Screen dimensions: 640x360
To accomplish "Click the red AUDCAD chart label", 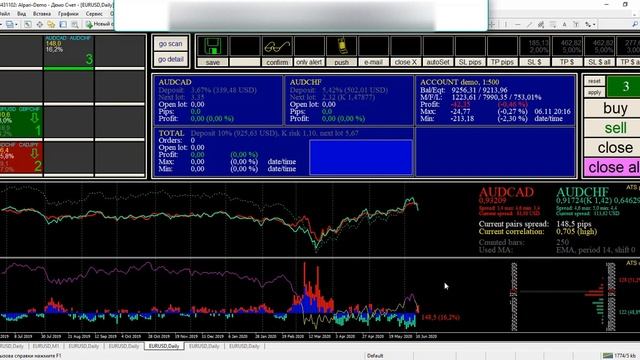I will pos(506,192).
